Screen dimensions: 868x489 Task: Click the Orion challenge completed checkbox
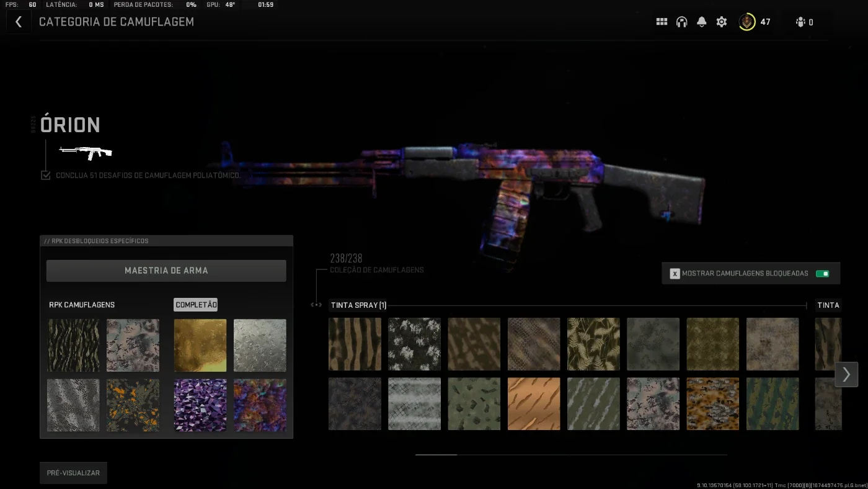(45, 176)
